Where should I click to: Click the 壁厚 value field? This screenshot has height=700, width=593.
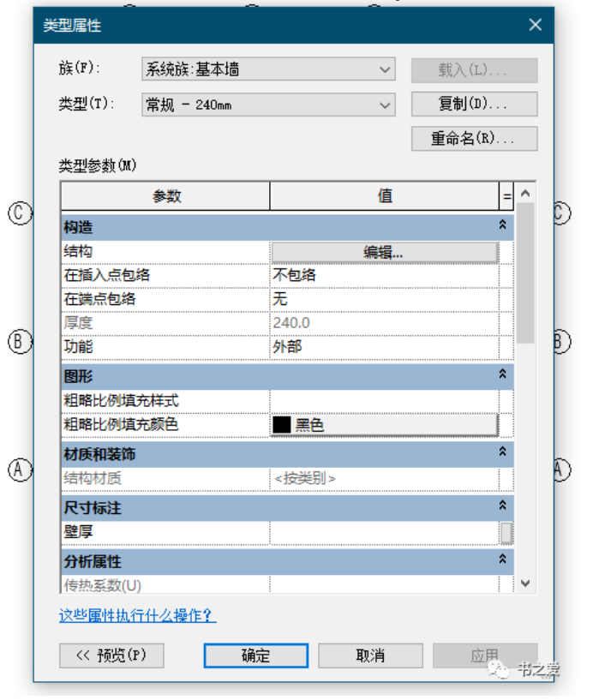coord(385,532)
